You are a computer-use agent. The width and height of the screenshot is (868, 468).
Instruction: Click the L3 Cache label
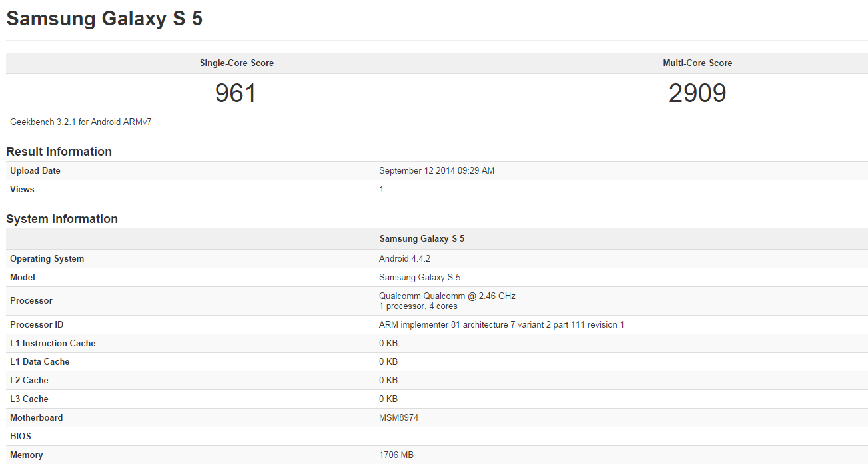click(29, 399)
